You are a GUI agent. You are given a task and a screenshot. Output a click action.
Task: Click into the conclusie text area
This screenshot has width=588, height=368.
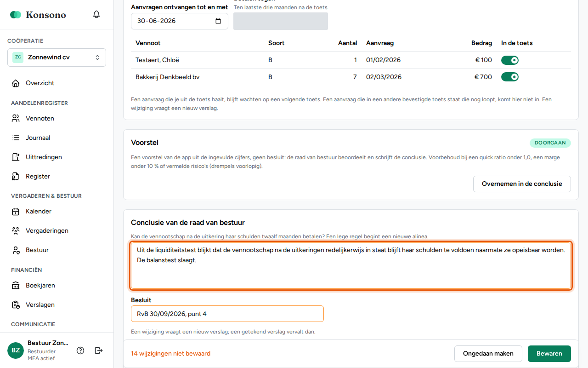(351, 265)
